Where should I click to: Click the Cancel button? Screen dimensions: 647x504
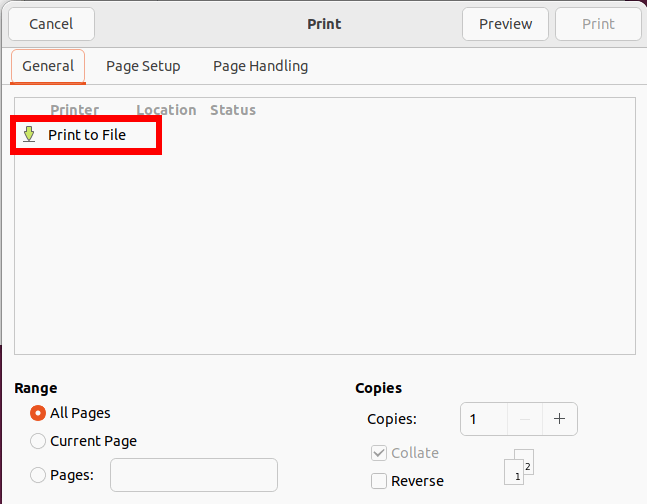click(51, 24)
